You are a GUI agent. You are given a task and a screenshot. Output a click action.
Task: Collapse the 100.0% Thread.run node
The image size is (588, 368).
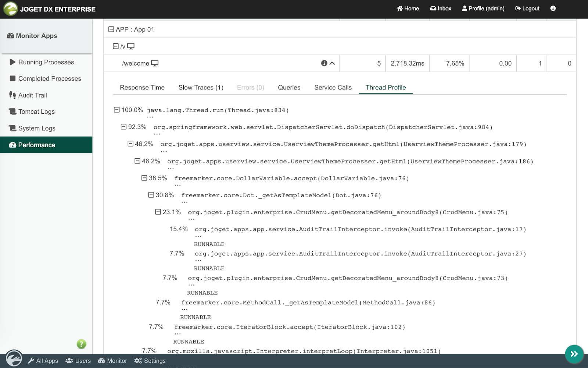[117, 110]
